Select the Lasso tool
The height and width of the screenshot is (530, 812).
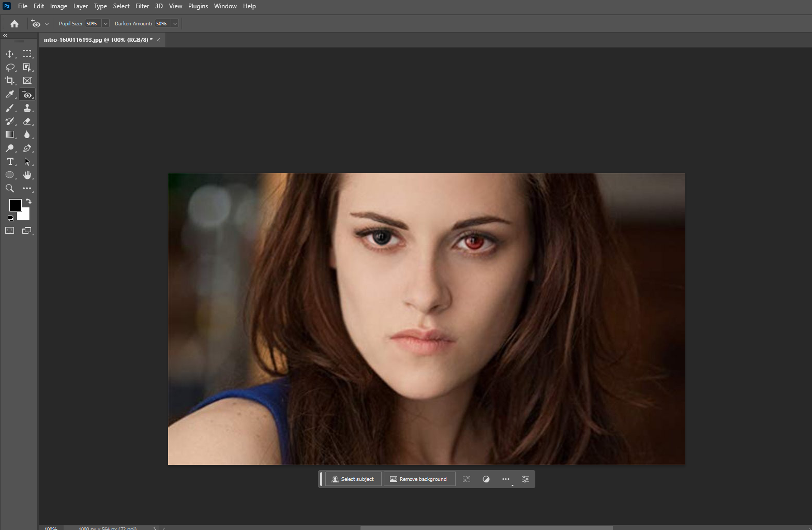click(x=10, y=68)
